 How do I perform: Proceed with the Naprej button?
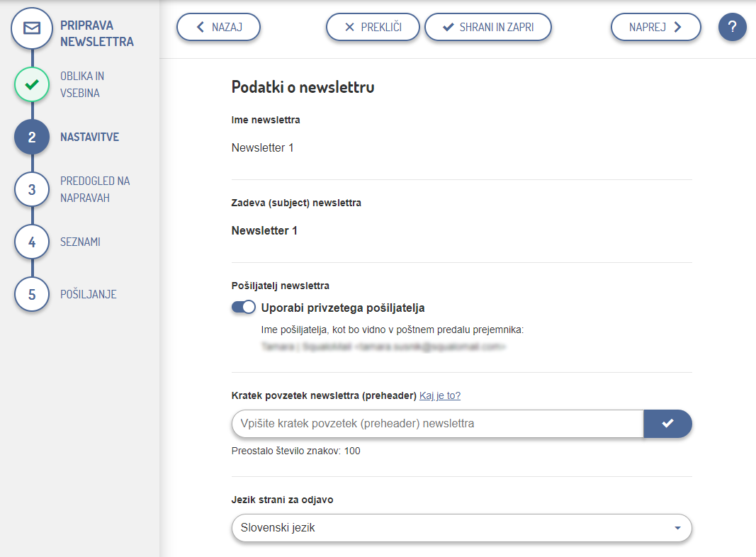click(655, 28)
